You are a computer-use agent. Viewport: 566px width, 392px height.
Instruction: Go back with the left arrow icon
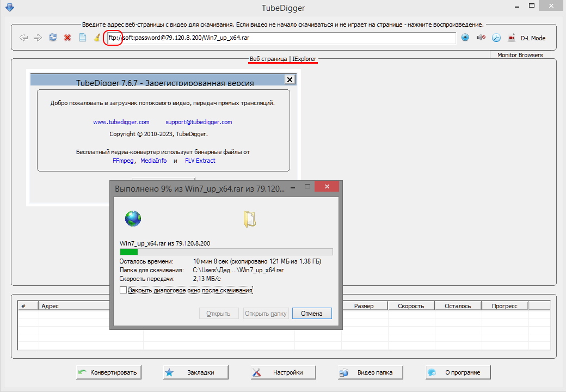pyautogui.click(x=24, y=38)
